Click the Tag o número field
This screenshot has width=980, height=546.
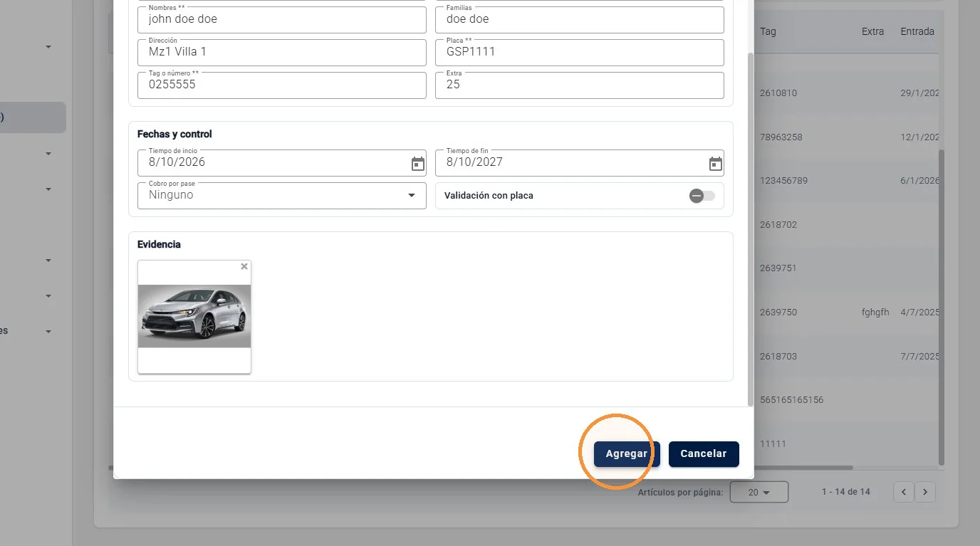(282, 85)
